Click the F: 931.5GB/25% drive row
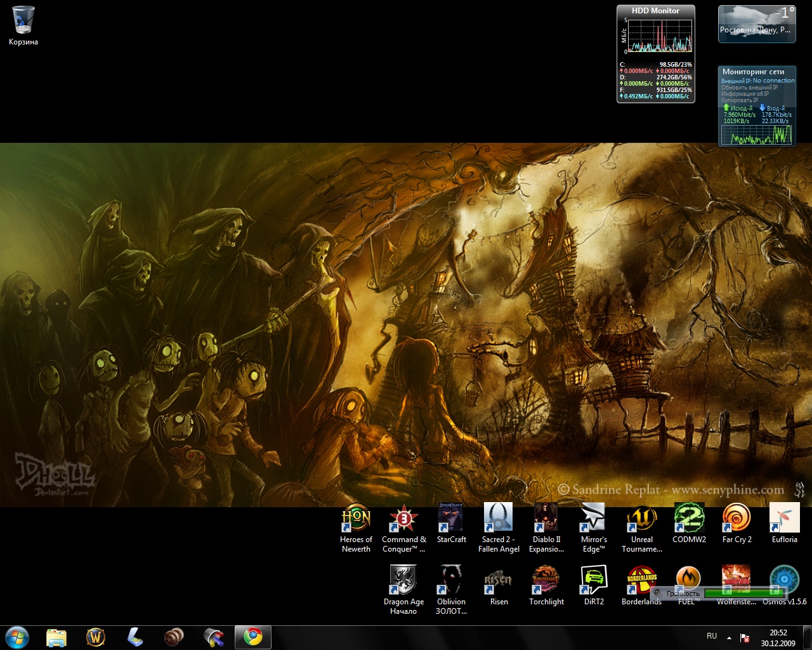The image size is (812, 650). (656, 90)
